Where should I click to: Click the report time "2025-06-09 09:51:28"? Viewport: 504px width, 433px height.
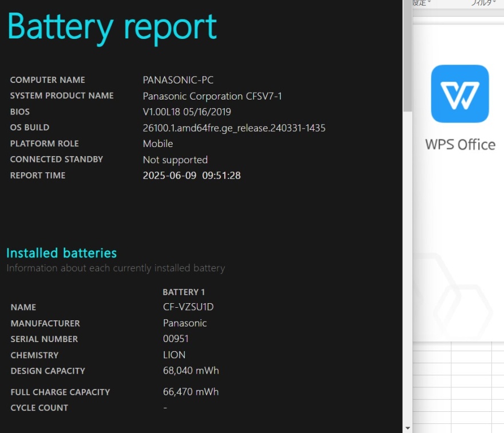pos(192,176)
